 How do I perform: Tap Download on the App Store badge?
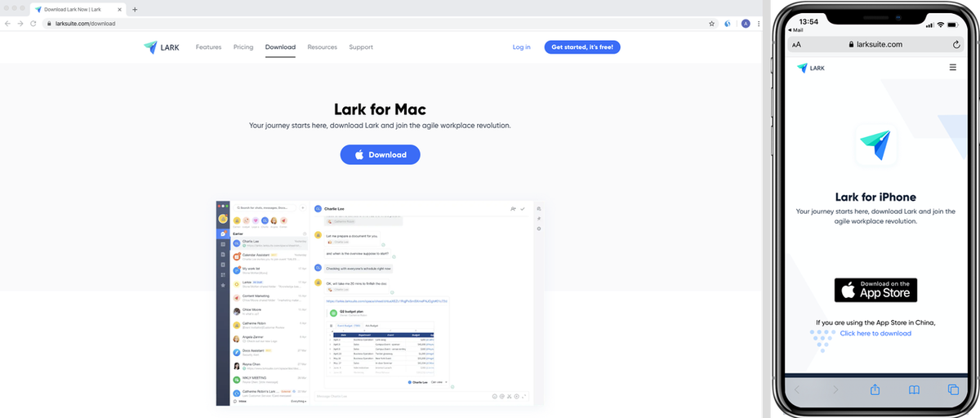[875, 290]
